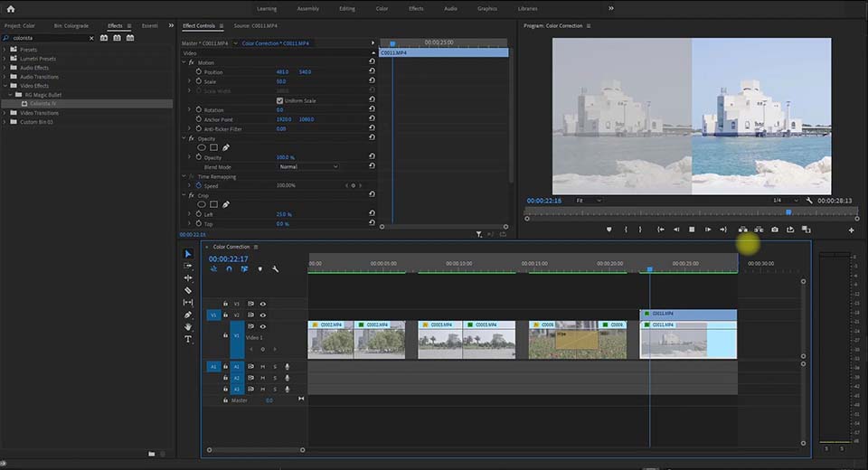Click Go to In button
Screen dimensions: 868x470
tap(660, 230)
